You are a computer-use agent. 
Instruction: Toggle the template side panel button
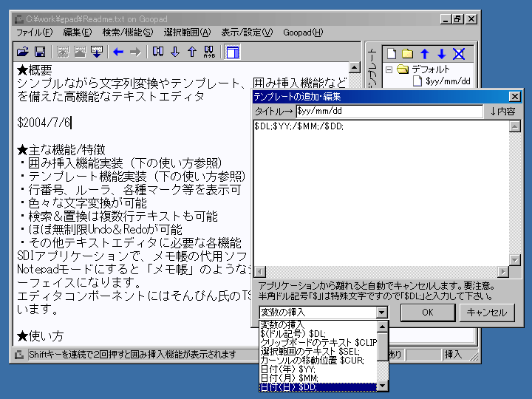coord(233,52)
